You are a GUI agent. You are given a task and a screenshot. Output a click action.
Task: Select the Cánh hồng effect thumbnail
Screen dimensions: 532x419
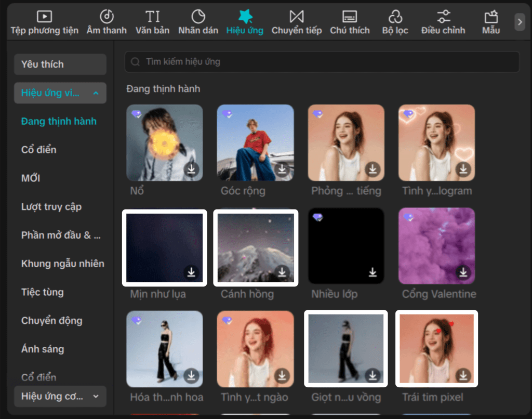[x=256, y=248]
